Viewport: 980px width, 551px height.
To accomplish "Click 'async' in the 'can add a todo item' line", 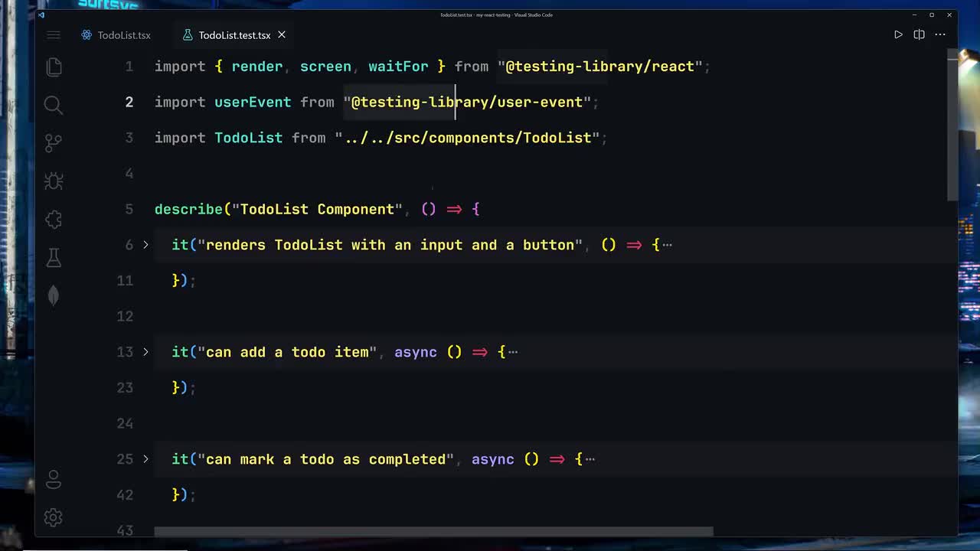I will tap(416, 352).
